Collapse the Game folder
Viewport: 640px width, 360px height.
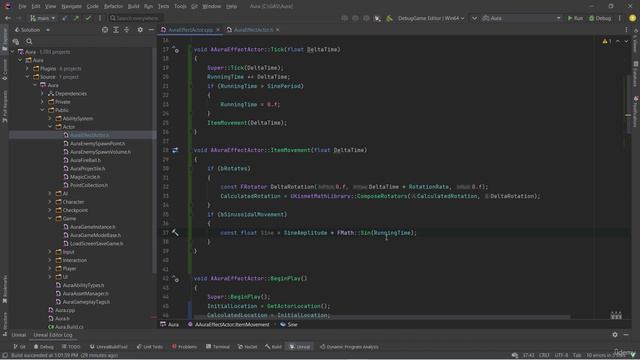point(50,219)
